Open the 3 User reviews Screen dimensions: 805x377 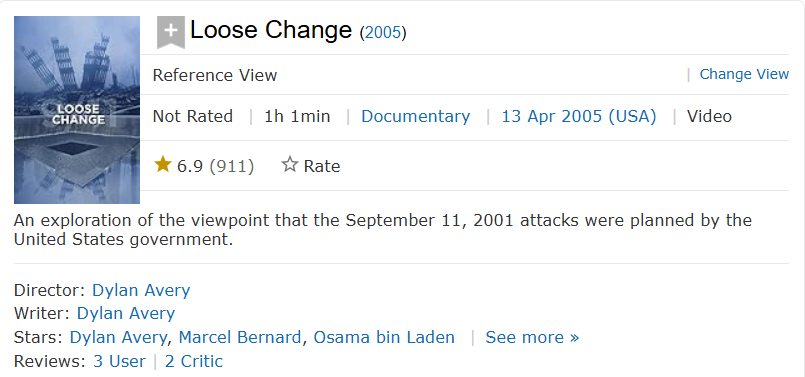119,361
